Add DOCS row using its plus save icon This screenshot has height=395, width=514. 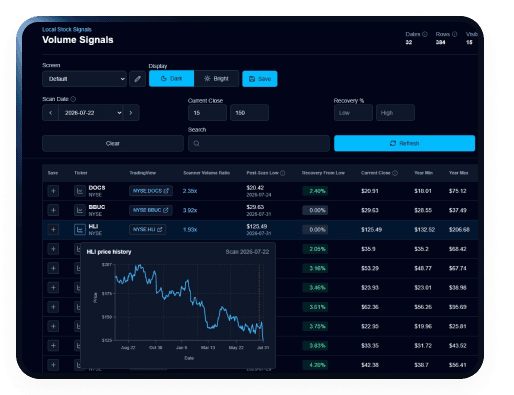pyautogui.click(x=53, y=191)
